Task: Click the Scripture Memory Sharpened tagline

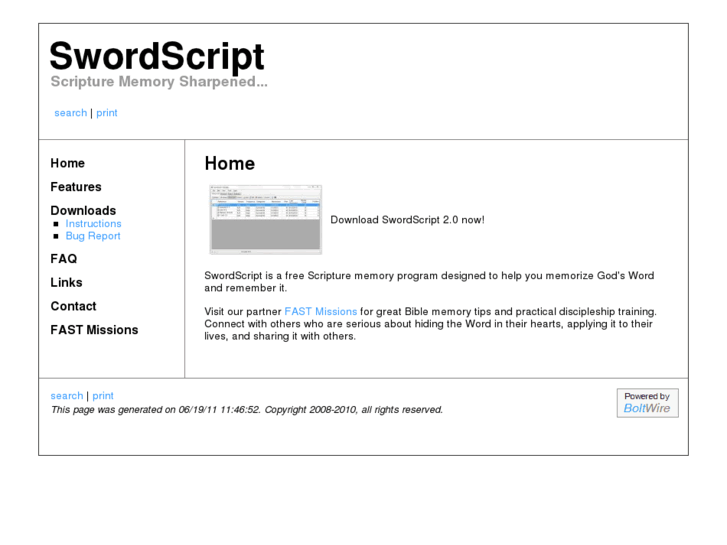Action: 159,82
